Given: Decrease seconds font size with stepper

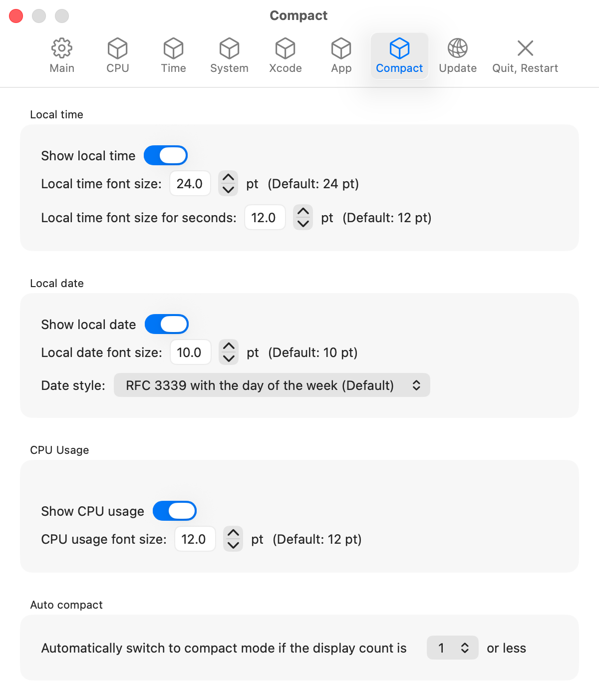Looking at the screenshot, I should 303,224.
